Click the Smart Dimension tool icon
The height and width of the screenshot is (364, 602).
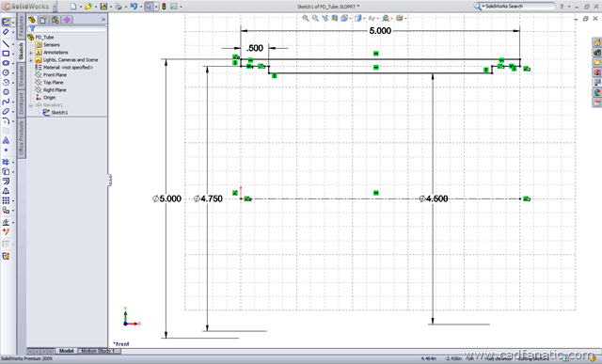(6, 32)
